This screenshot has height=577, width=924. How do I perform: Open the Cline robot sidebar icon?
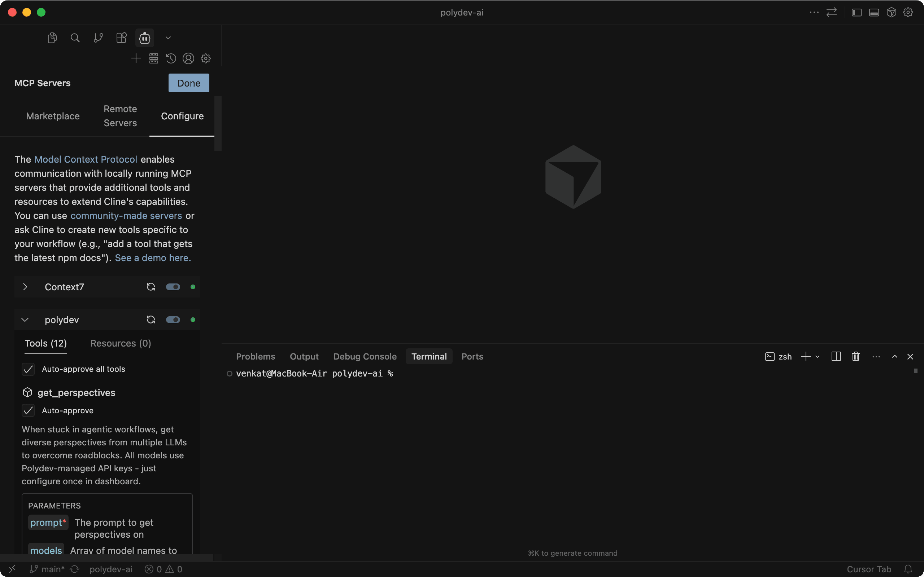tap(145, 38)
